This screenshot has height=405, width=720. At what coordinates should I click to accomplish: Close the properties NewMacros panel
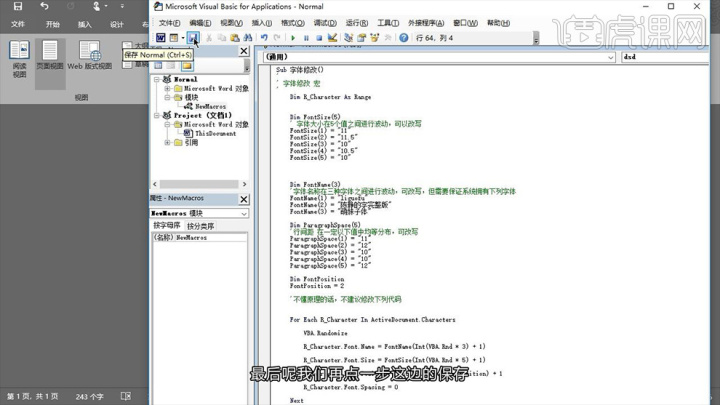click(244, 199)
